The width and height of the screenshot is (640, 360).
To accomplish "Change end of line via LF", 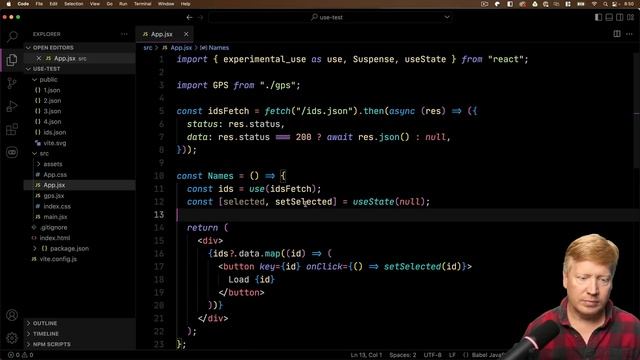I will pyautogui.click(x=452, y=355).
